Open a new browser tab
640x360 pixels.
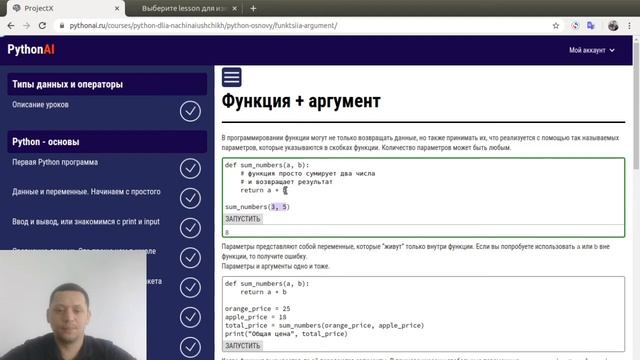pos(253,8)
